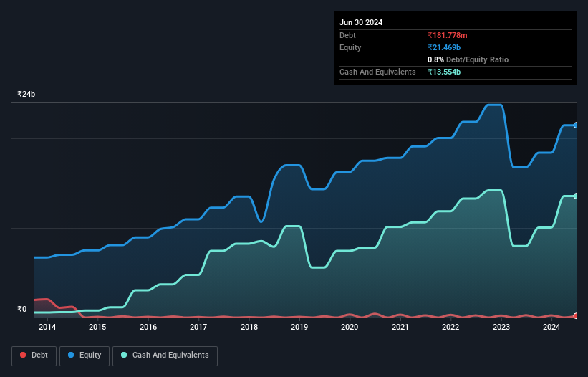Click the 0.8% Debt/Equity Ratio text
Viewport: 588px width, 377px height.
pyautogui.click(x=468, y=59)
